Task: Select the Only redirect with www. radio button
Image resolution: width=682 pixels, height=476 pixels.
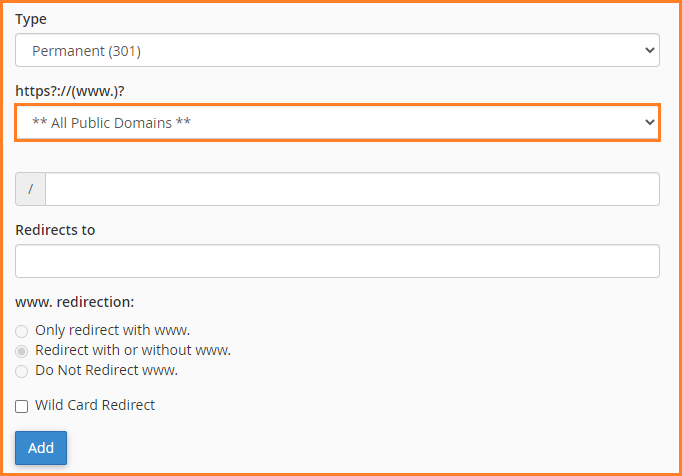Action: point(21,331)
